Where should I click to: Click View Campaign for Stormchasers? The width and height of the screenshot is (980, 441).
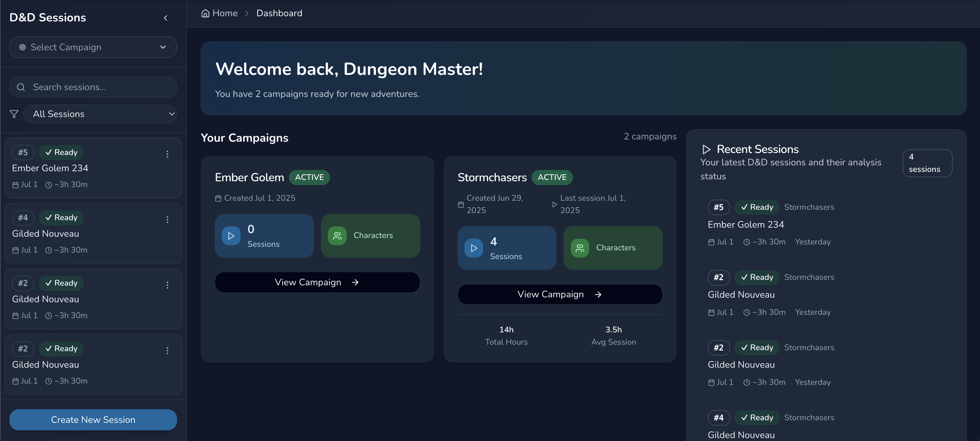[x=560, y=294]
